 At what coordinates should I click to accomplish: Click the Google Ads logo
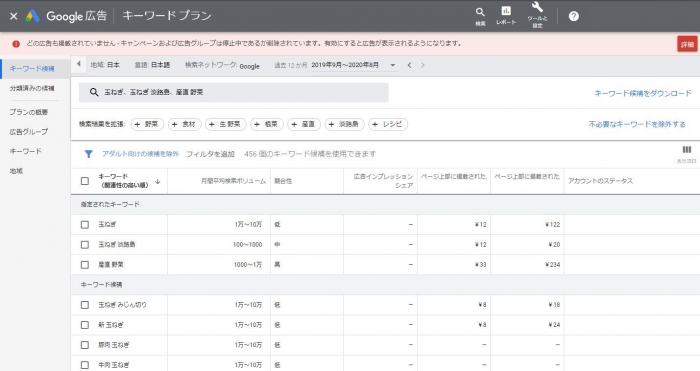coord(32,16)
